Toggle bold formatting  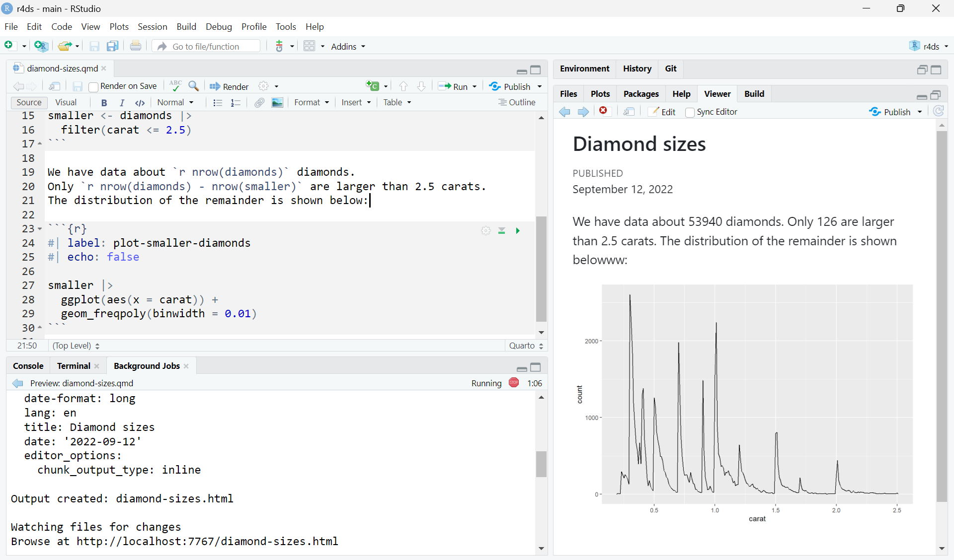(104, 102)
